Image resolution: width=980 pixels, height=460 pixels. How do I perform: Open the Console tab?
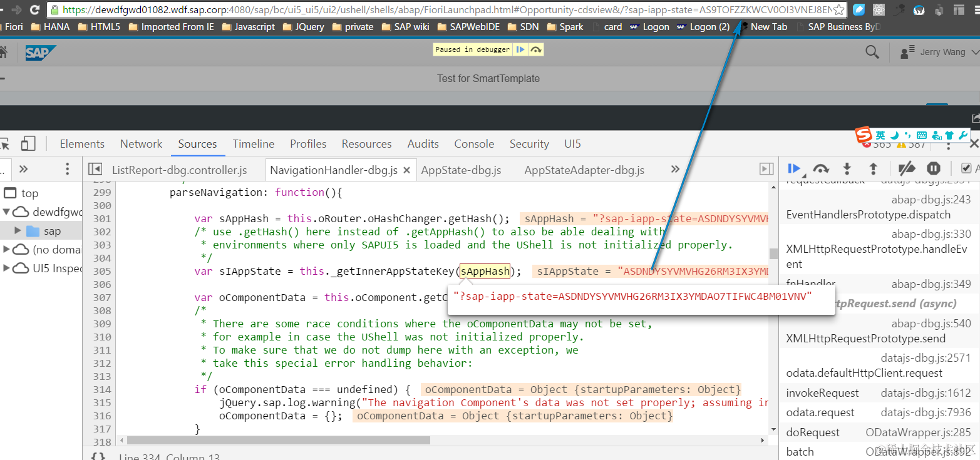pyautogui.click(x=474, y=144)
